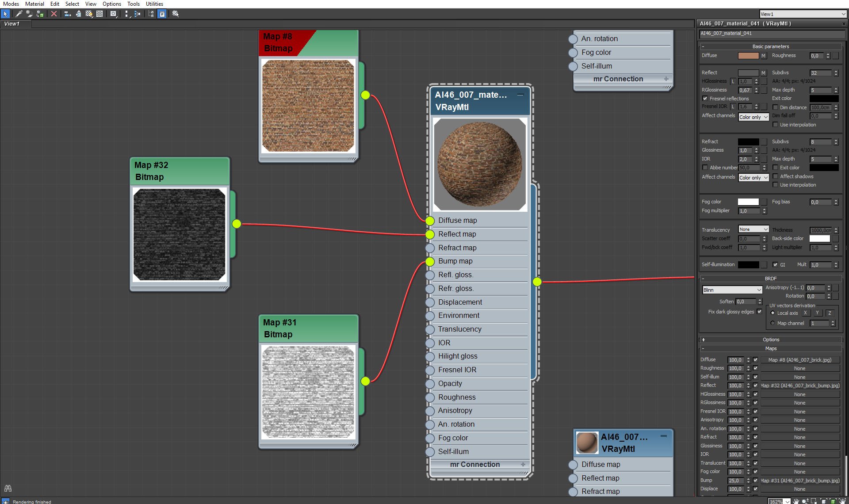Image resolution: width=849 pixels, height=504 pixels.
Task: Click the red X delete selected icon
Action: tap(54, 14)
